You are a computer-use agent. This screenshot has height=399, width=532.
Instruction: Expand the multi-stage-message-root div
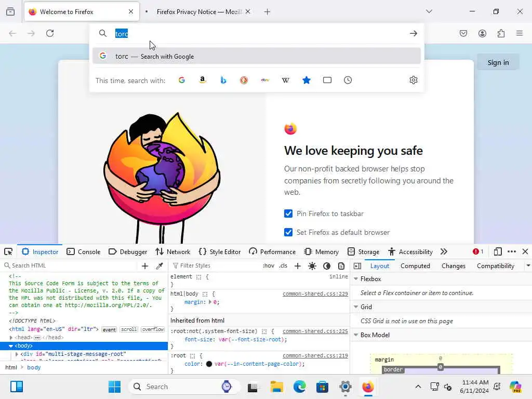point(17,354)
